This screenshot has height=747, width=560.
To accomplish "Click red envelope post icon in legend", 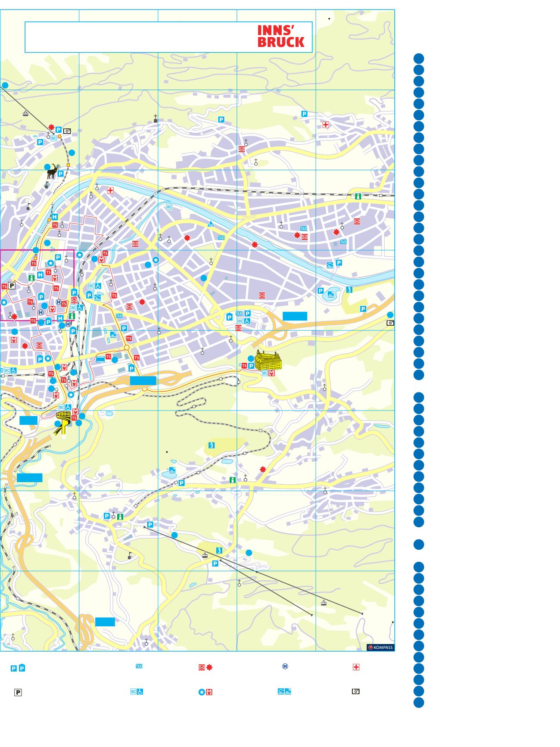I will click(202, 668).
